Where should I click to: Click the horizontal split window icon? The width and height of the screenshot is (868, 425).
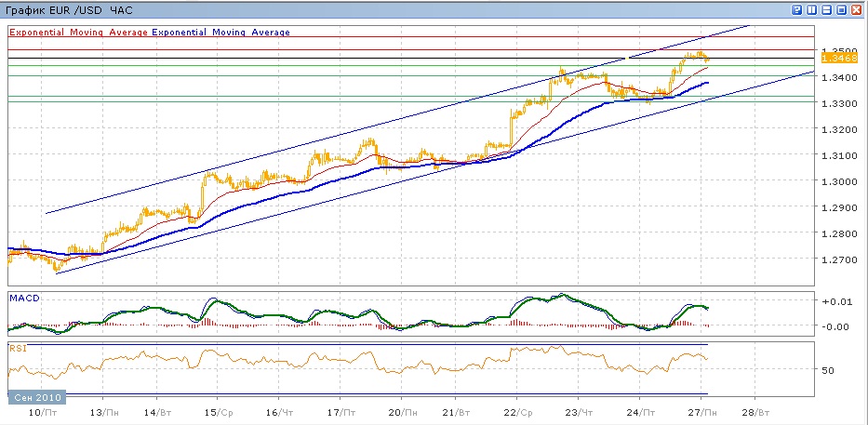(827, 8)
